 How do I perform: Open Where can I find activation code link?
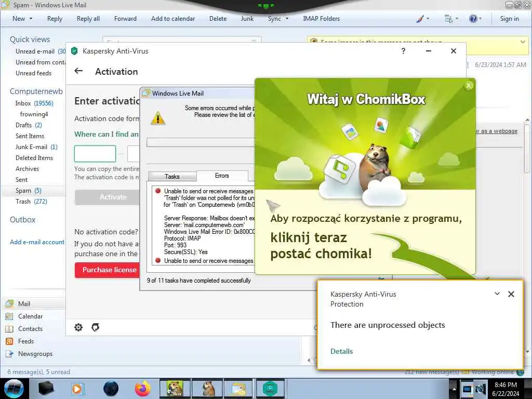107,134
